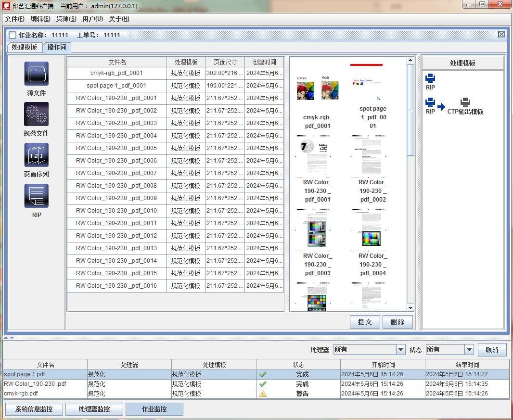Click the 删除 delete button
The height and width of the screenshot is (420, 513).
pyautogui.click(x=398, y=322)
